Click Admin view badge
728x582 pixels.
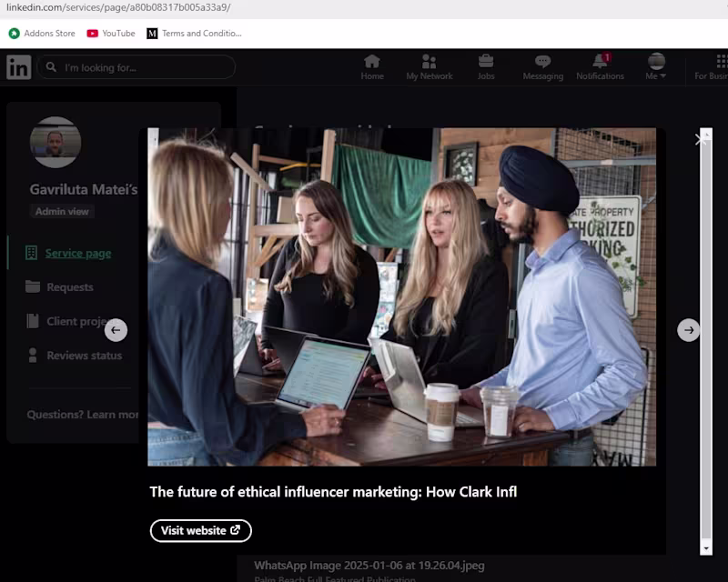(x=62, y=211)
